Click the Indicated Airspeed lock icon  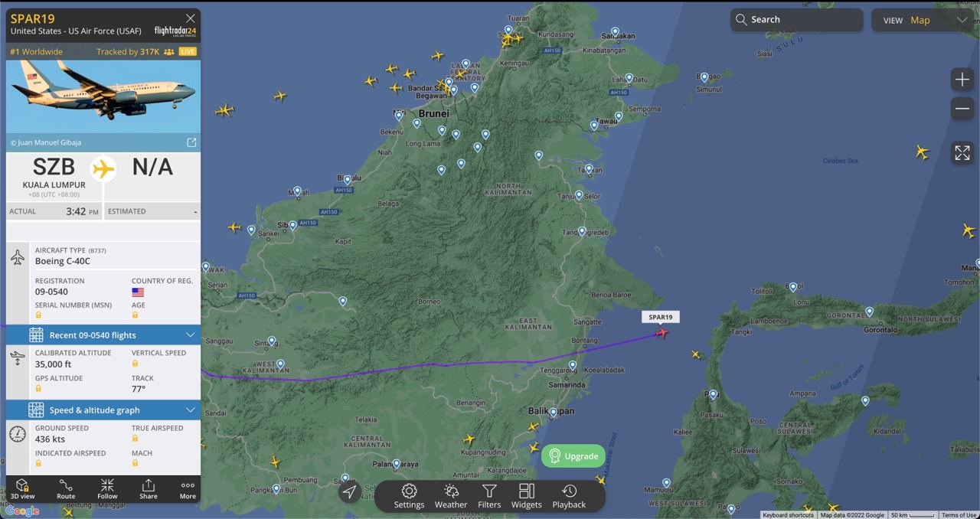click(x=38, y=463)
